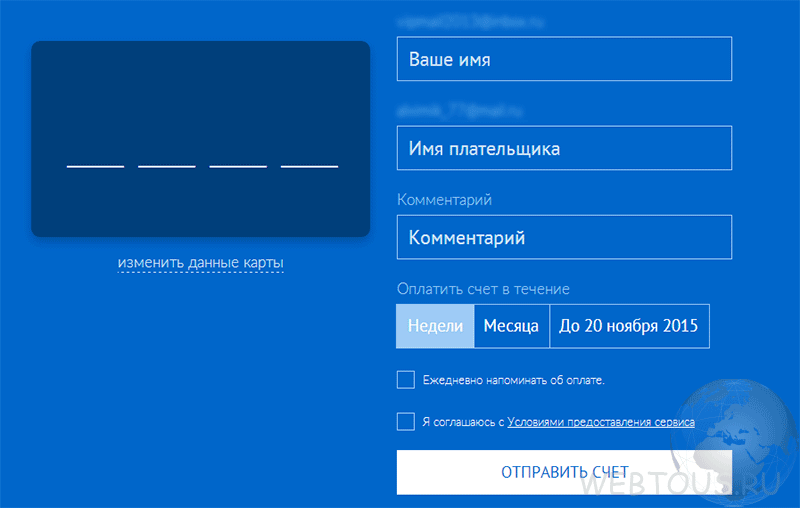Click 'изменить данные карты' link
This screenshot has height=508, width=800.
click(201, 263)
